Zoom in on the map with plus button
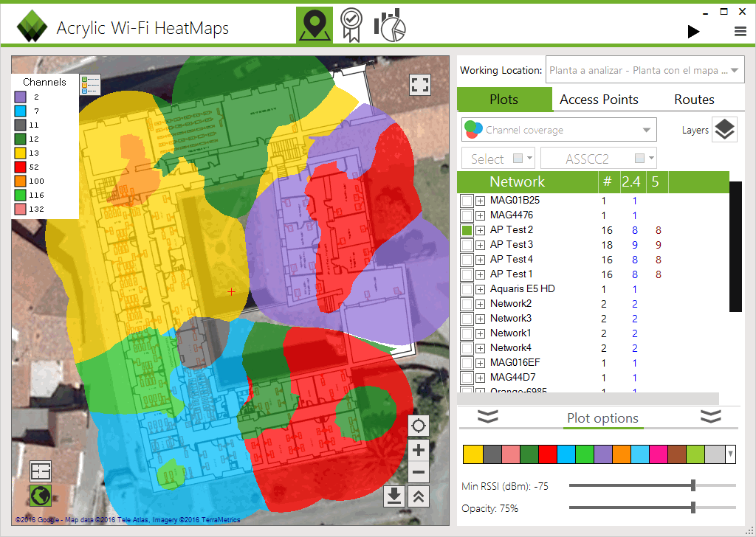Viewport: 756px width, 537px height. coord(419,450)
